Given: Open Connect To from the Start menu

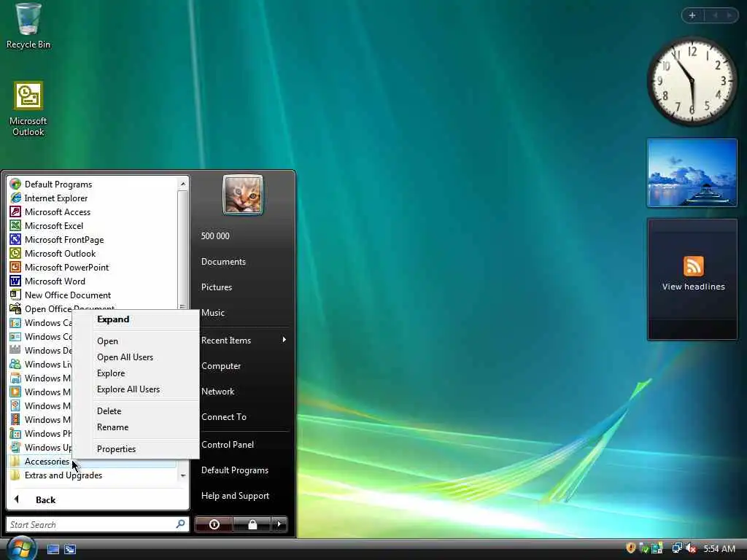Looking at the screenshot, I should tap(224, 416).
